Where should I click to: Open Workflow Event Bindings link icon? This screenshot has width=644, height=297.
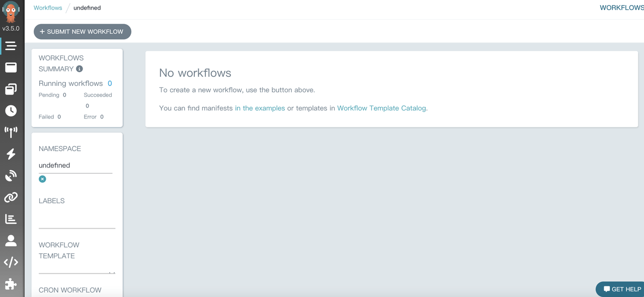pos(11,197)
